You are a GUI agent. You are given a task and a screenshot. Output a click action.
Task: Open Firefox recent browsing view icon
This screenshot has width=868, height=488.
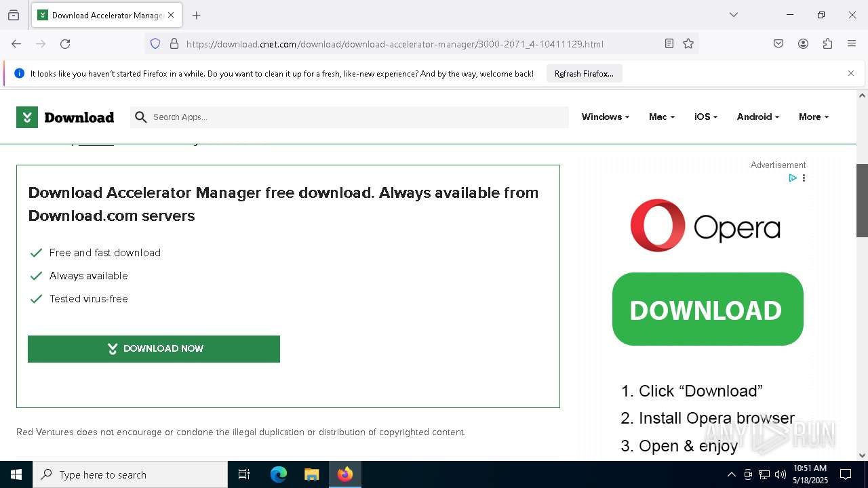pyautogui.click(x=14, y=15)
